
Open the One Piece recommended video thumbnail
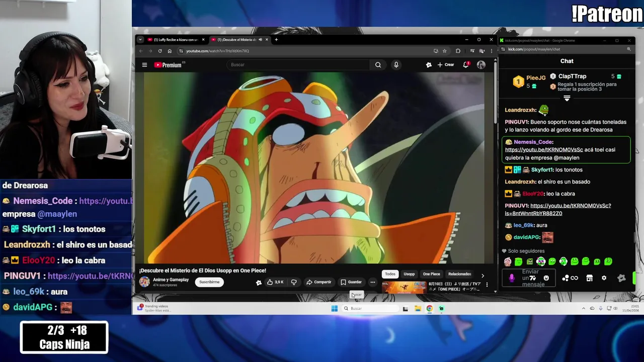coord(404,287)
